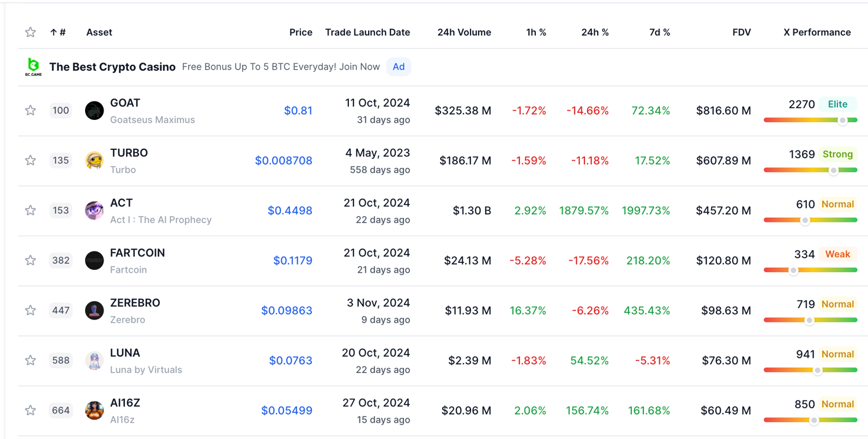Sort by 24h Volume column header
Image resolution: width=868 pixels, height=439 pixels.
point(464,32)
